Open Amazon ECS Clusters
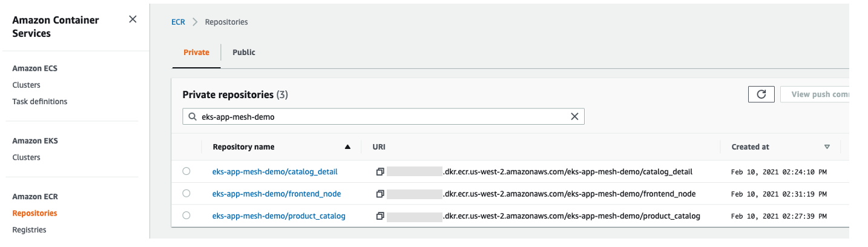Image resolution: width=868 pixels, height=247 pixels. [x=27, y=85]
